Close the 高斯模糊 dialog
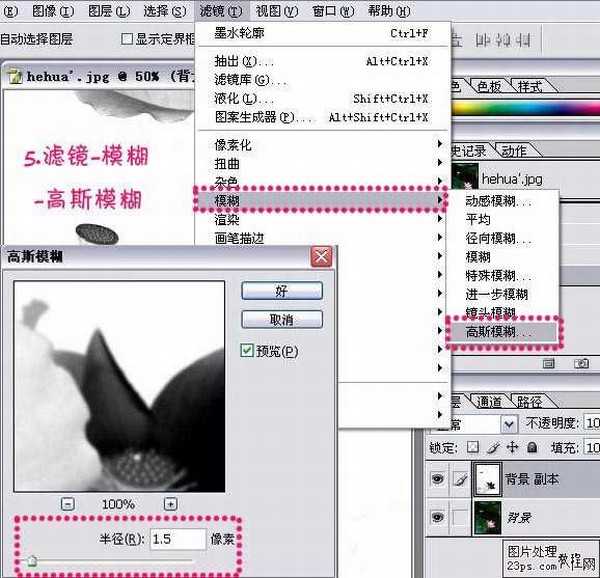This screenshot has height=578, width=600. 321,257
